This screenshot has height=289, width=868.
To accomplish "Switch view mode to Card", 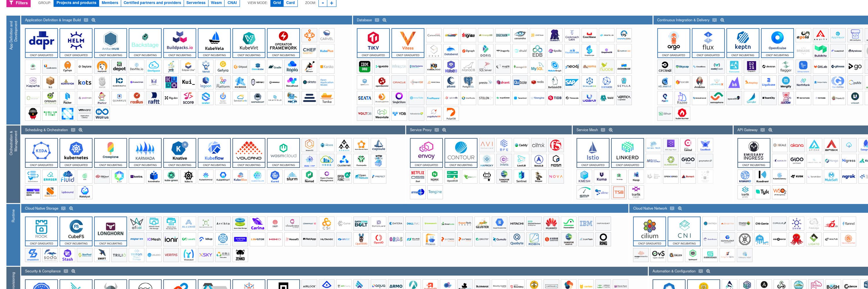I will [290, 3].
